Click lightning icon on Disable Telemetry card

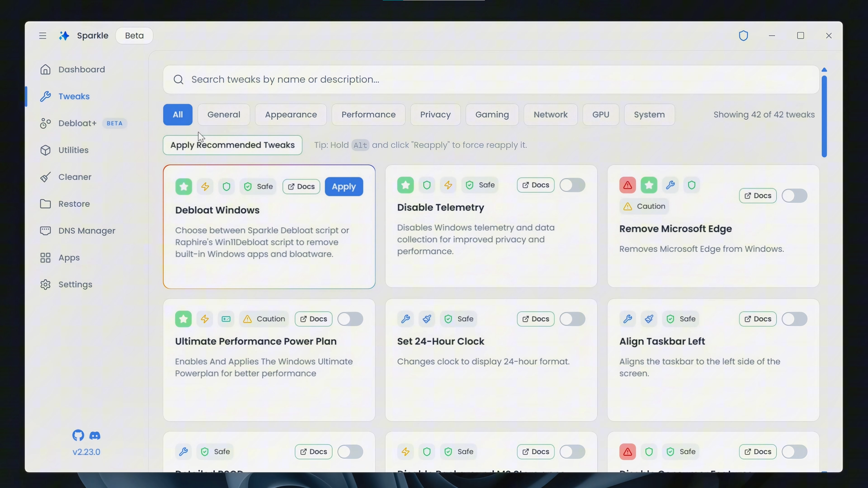[448, 185]
